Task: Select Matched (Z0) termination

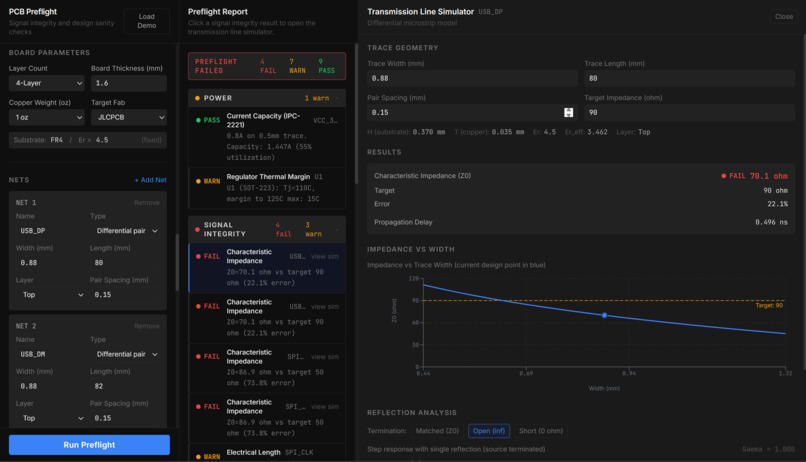Action: click(x=437, y=431)
